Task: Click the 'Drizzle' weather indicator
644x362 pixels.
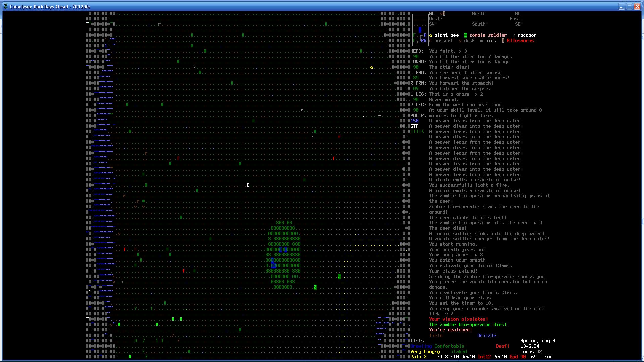Action: pyautogui.click(x=486, y=335)
